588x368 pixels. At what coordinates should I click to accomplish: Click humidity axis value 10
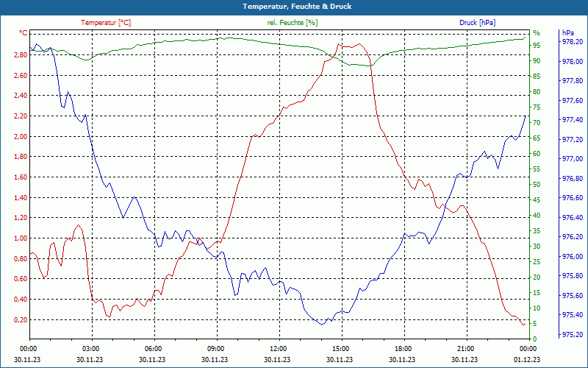(x=537, y=308)
